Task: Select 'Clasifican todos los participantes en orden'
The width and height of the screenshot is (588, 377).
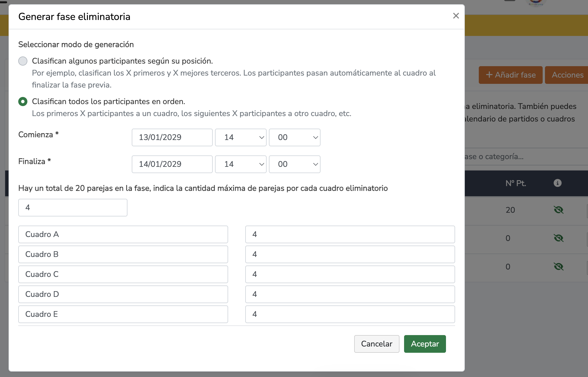Action: (x=23, y=102)
